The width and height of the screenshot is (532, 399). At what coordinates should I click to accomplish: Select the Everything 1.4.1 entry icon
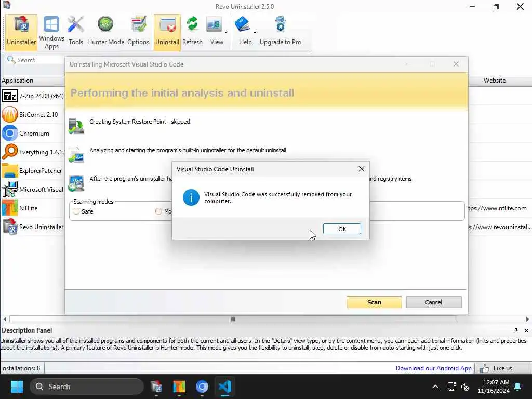tap(9, 152)
